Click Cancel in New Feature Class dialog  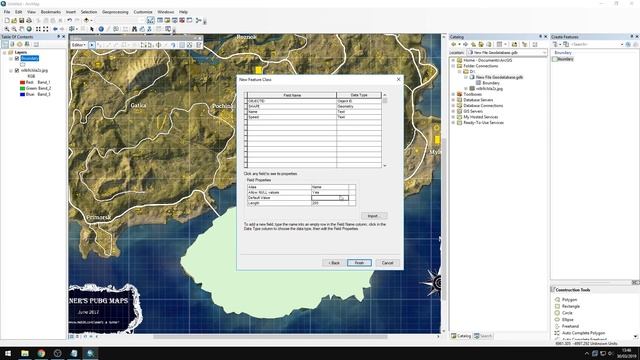coord(387,262)
